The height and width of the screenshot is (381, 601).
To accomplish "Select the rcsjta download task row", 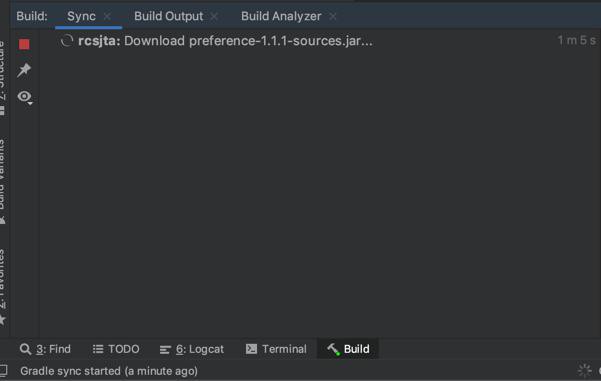I will (320, 41).
